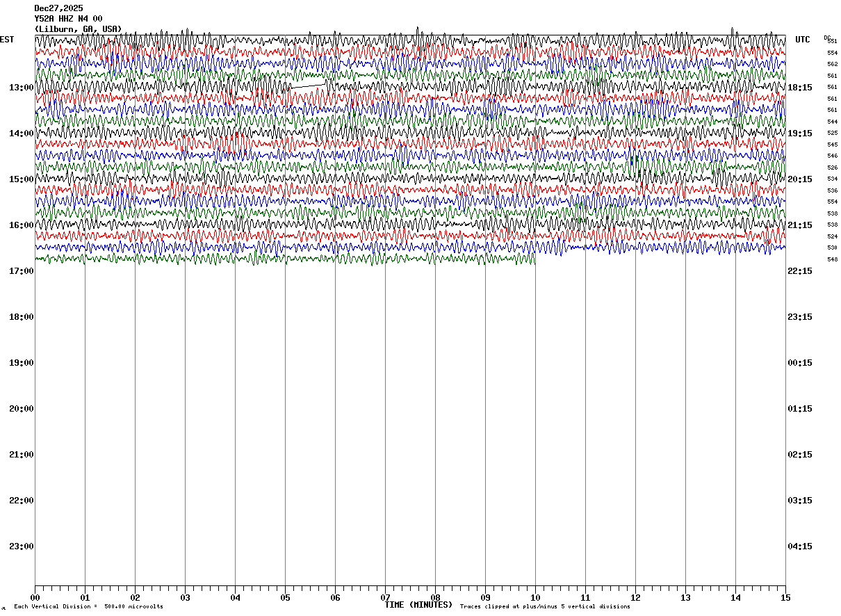Click the DC column header
This screenshot has height=616, width=841.
pos(827,38)
